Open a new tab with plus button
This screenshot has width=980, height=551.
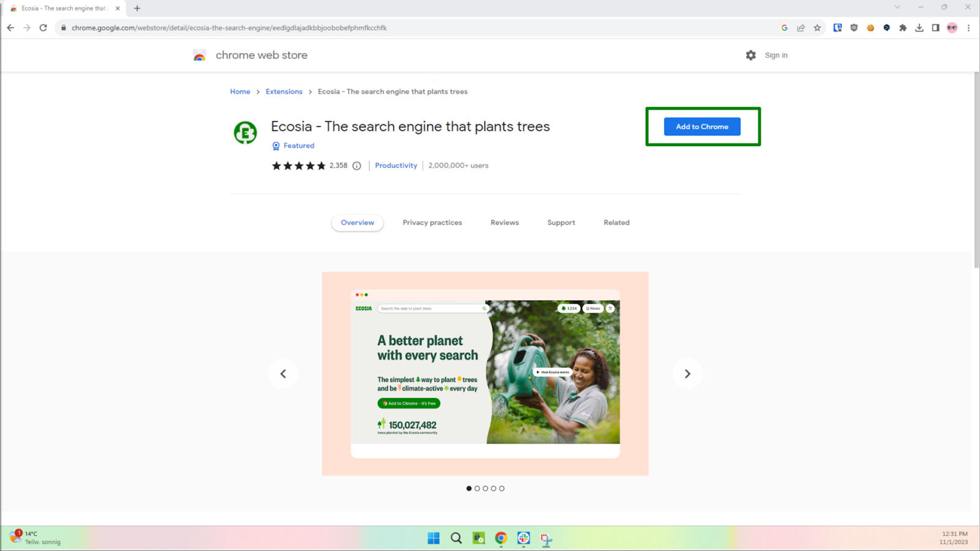click(137, 9)
